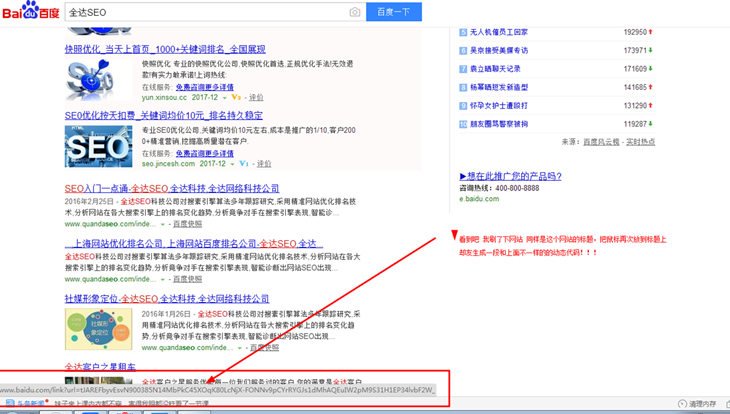
Task: Open e.baidu.com promotion URL
Action: (x=479, y=199)
